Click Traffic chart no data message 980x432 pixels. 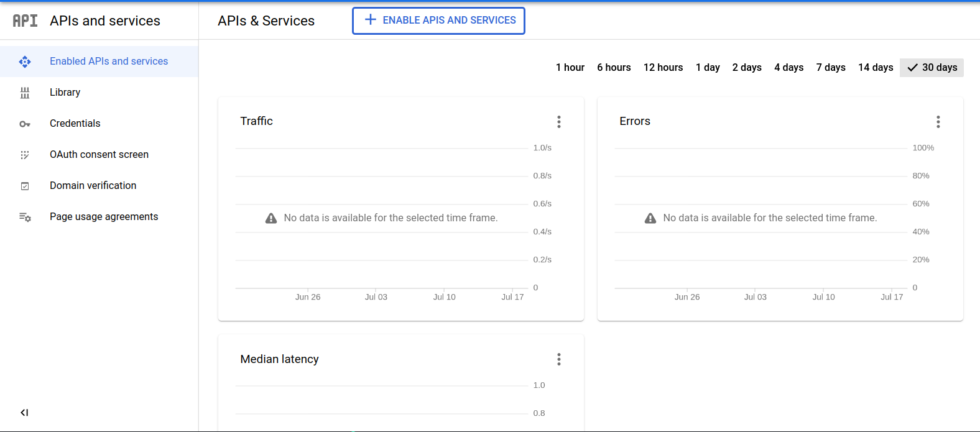(391, 218)
